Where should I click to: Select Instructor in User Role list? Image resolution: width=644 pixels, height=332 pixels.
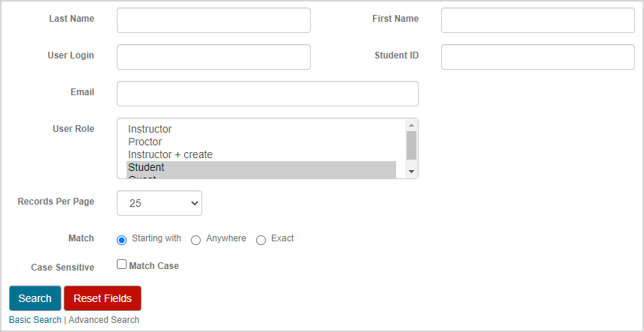click(150, 129)
